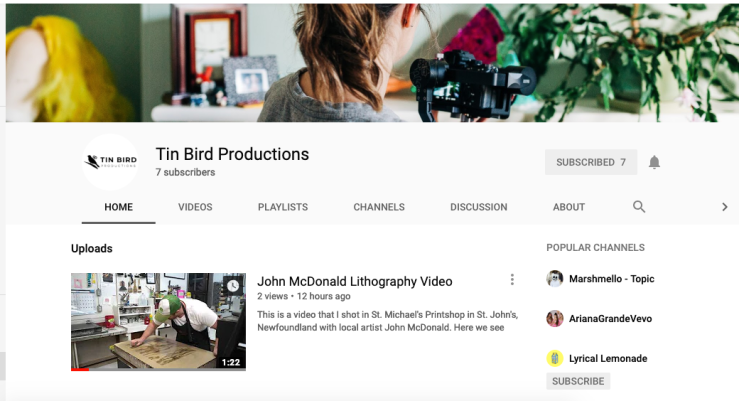Screen dimensions: 739x401
Task: Switch to the Home tab
Action: click(118, 207)
